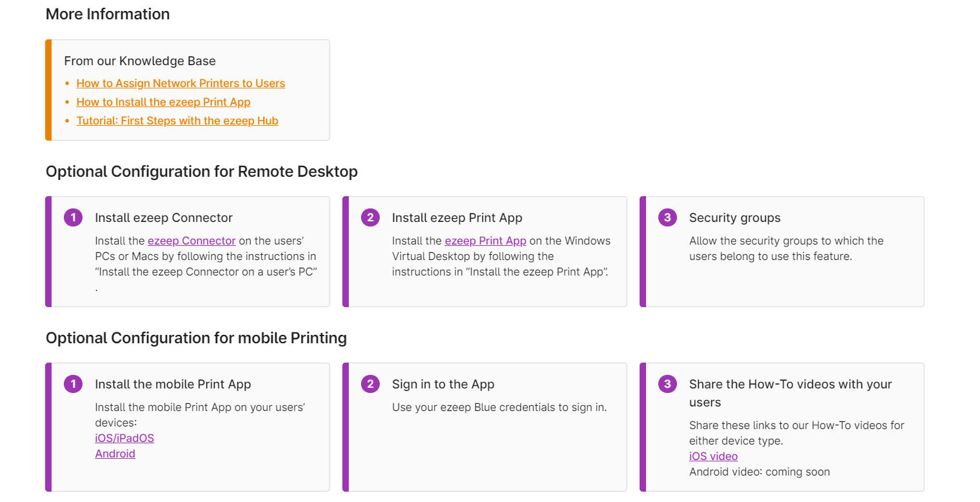Click Optional Configuration for Remote Desktop heading
Image resolution: width=980 pixels, height=502 pixels.
[202, 172]
